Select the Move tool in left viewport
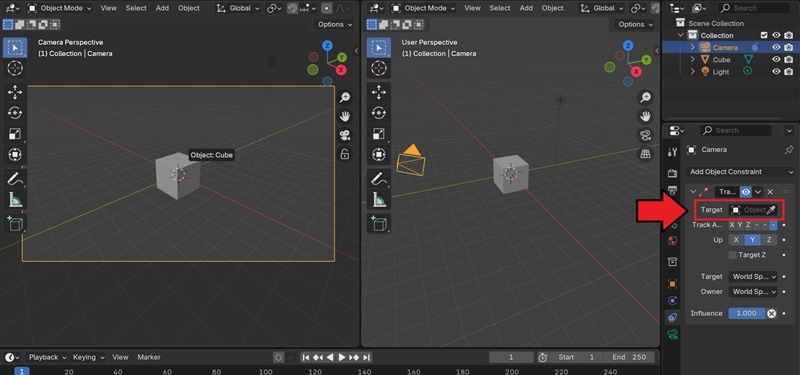This screenshot has height=375, width=800. click(15, 92)
